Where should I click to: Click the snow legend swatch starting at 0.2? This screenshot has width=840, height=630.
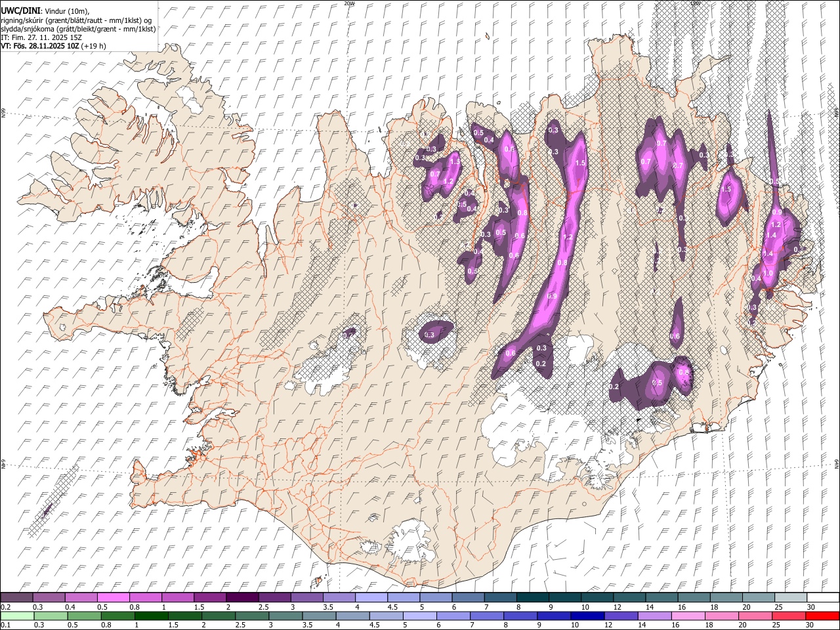point(16,597)
